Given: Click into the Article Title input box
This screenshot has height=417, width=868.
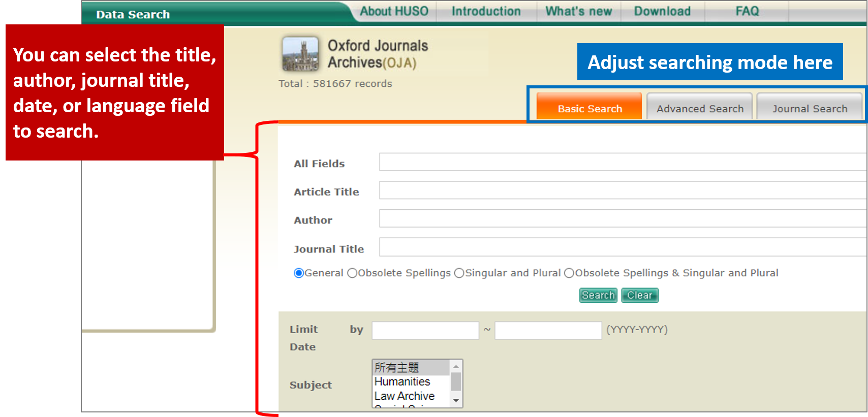Looking at the screenshot, I should (623, 190).
